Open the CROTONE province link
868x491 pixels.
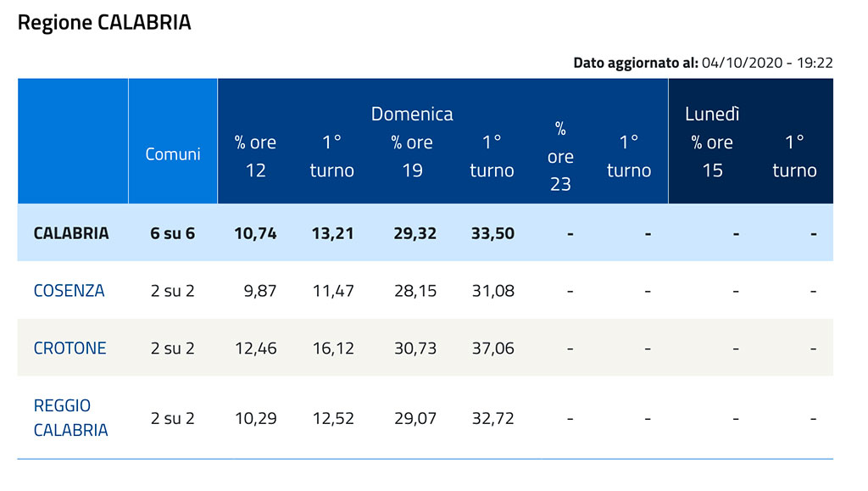click(x=70, y=349)
